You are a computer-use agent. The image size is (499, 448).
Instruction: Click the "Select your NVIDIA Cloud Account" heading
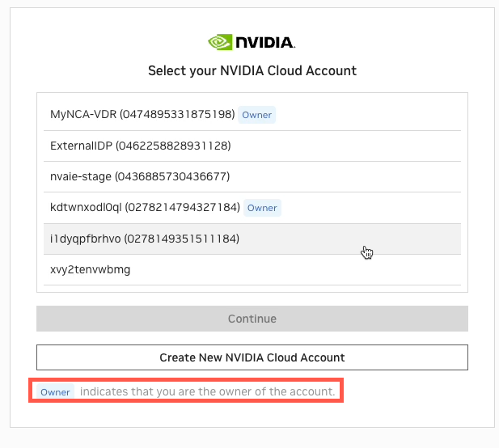[252, 71]
